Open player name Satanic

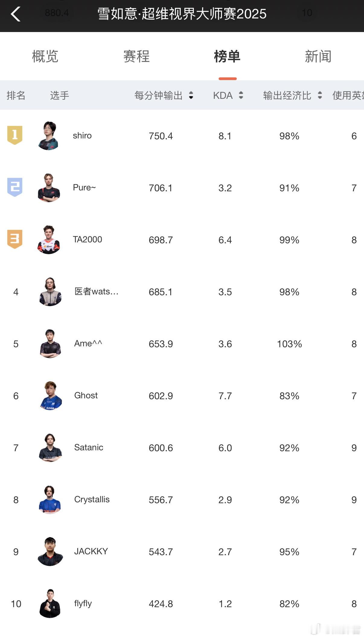(89, 447)
